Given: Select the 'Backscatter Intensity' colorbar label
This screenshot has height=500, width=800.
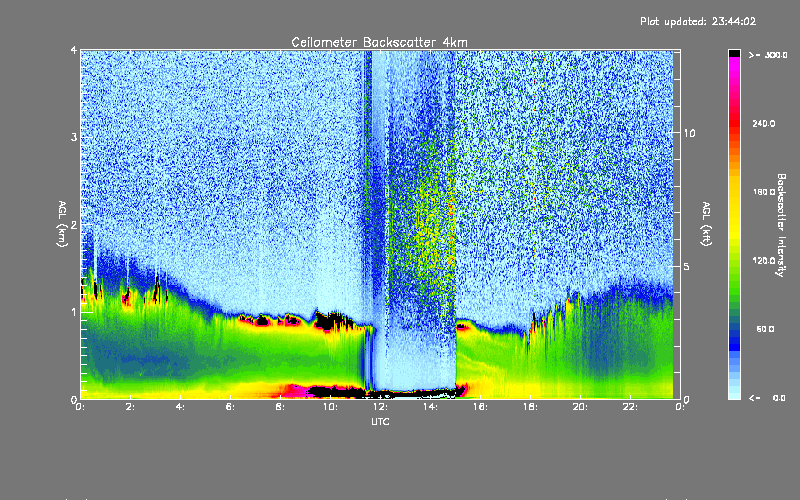Looking at the screenshot, I should pos(781,225).
